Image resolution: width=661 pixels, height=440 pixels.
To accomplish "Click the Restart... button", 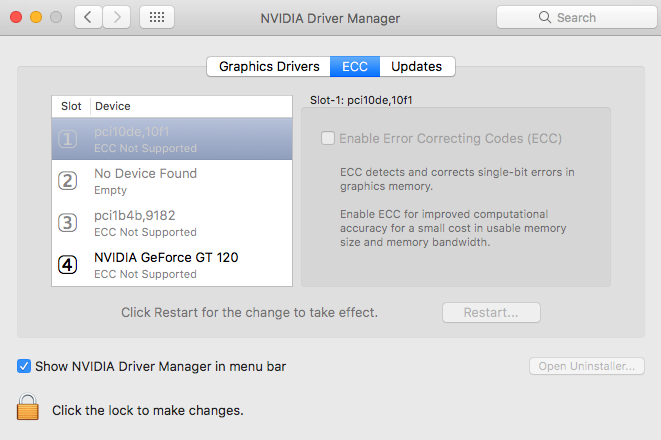I will pos(491,313).
